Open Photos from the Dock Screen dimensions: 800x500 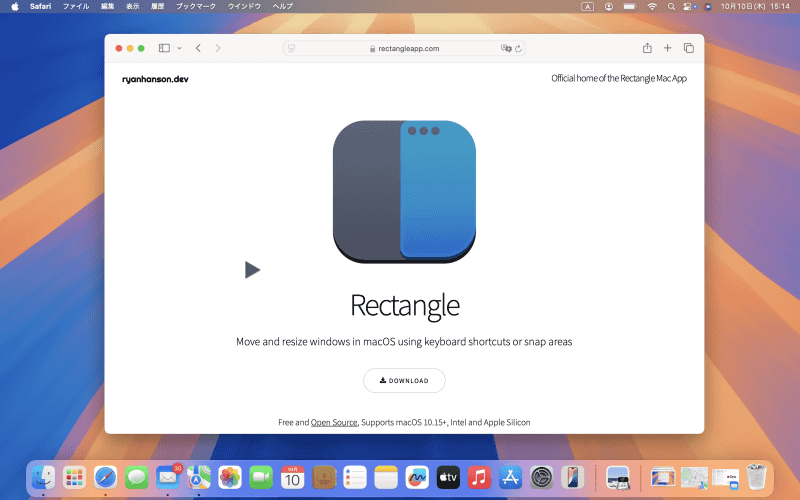(x=230, y=478)
